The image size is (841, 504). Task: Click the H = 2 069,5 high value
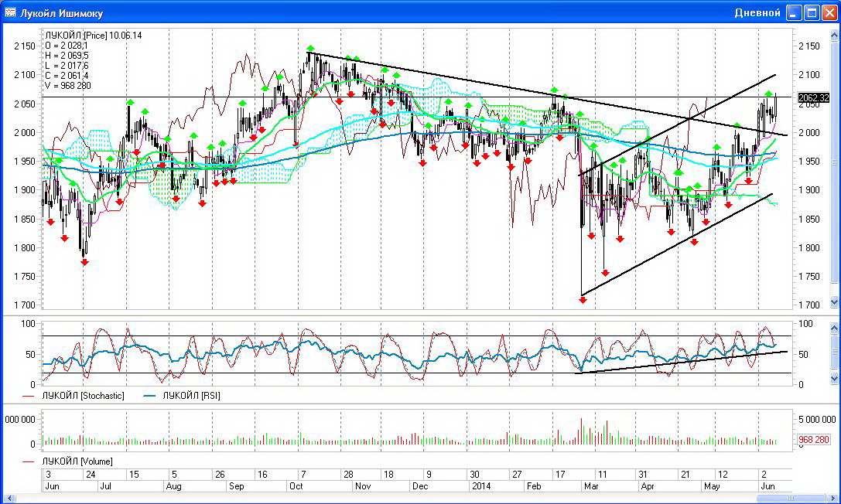67,56
